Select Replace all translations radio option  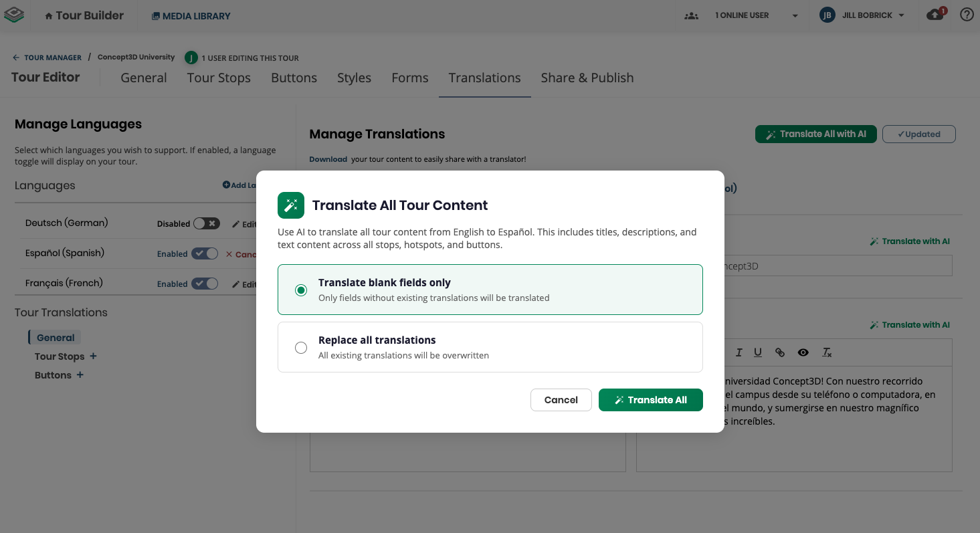[x=301, y=347]
